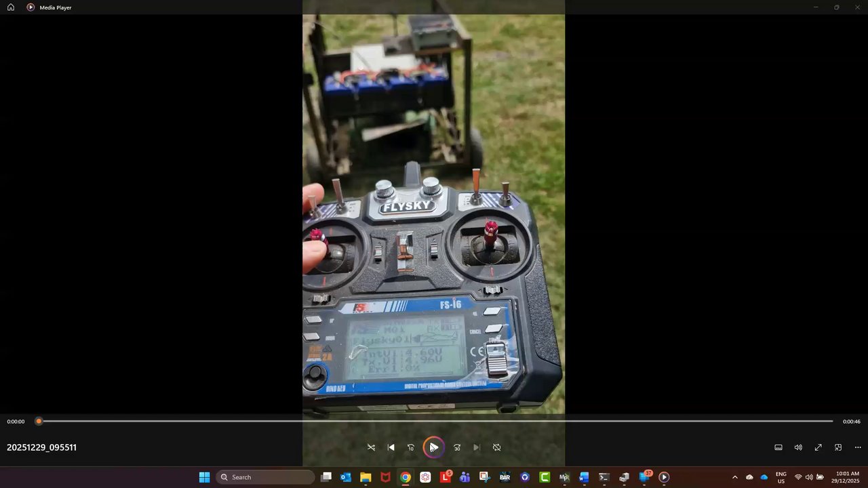
Task: Go to previous track
Action: pyautogui.click(x=391, y=447)
